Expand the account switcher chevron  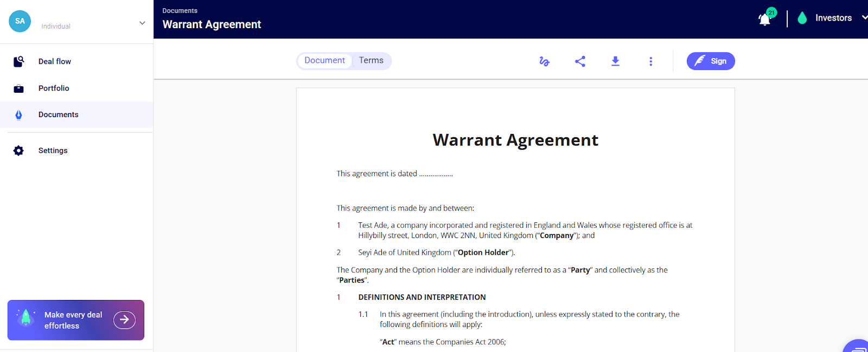pyautogui.click(x=142, y=23)
